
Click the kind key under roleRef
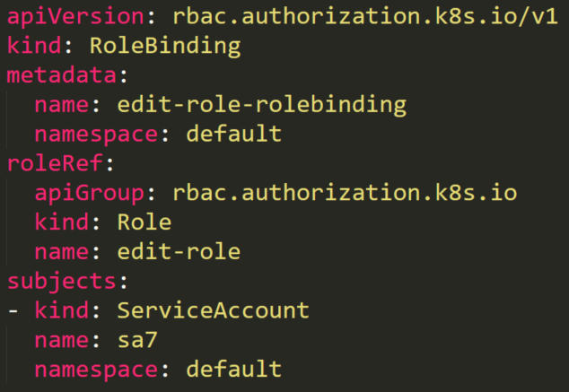[62, 222]
